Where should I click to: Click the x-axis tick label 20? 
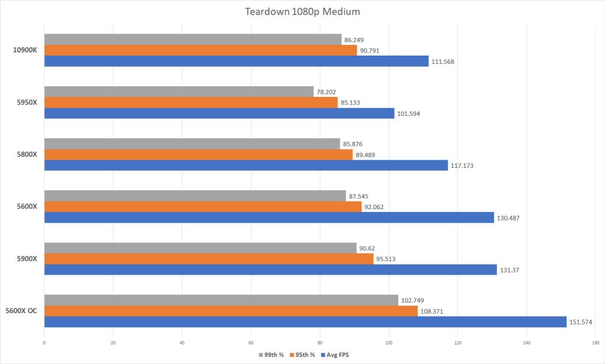(x=113, y=343)
